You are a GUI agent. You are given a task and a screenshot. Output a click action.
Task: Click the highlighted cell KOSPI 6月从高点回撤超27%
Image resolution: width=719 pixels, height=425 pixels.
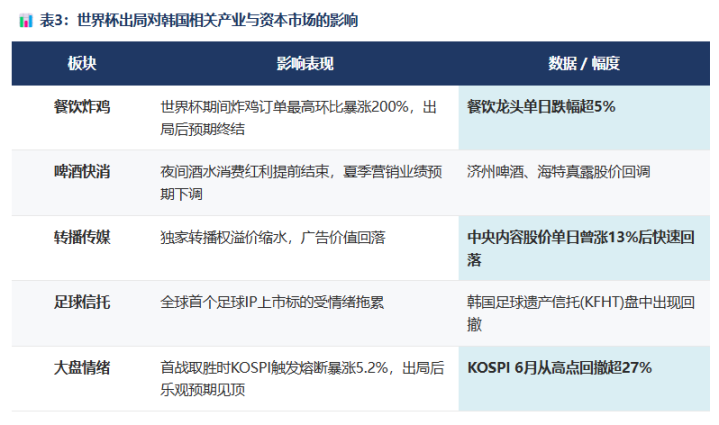[x=584, y=379]
